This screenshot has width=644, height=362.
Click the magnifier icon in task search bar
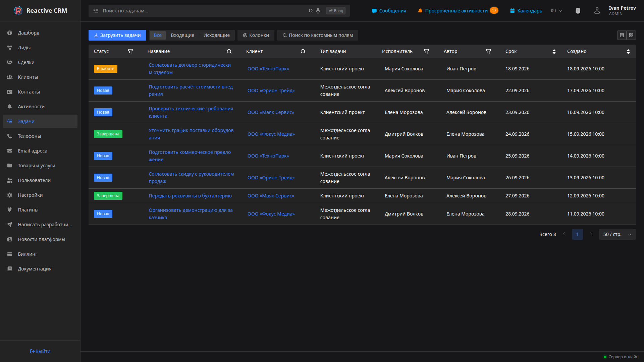point(311,11)
